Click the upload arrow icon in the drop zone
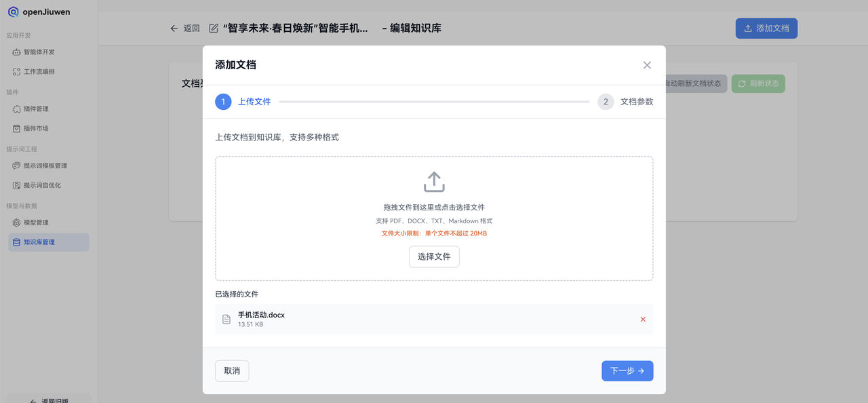 click(434, 181)
